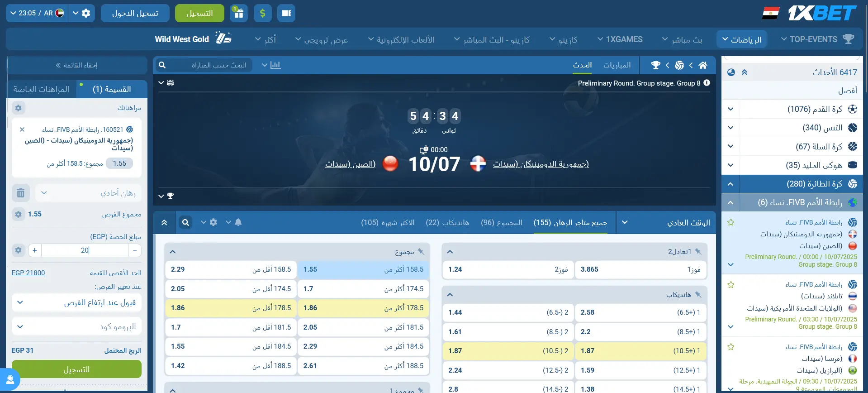Open the accept odds increase dropdown
This screenshot has height=393, width=868.
coord(76,302)
